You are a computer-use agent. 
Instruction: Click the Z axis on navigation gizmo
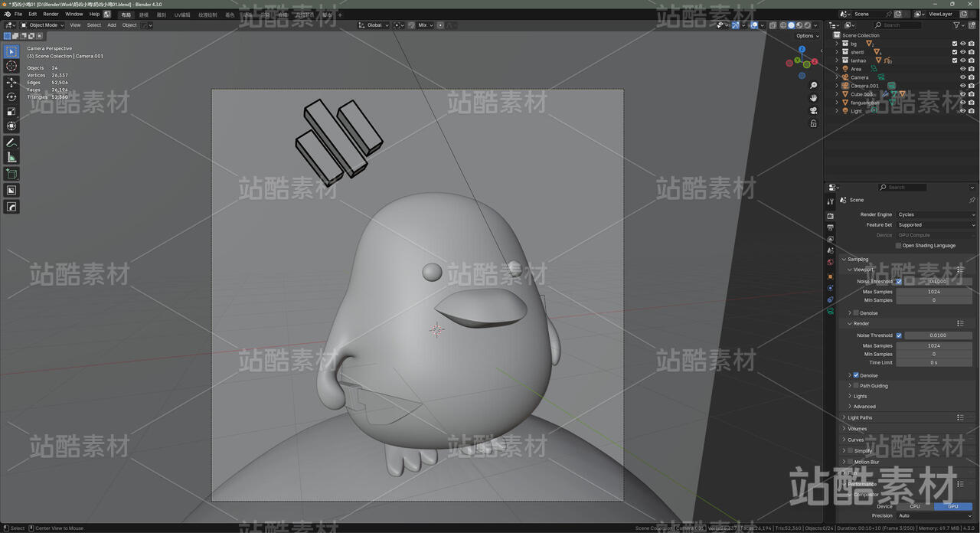tap(800, 49)
